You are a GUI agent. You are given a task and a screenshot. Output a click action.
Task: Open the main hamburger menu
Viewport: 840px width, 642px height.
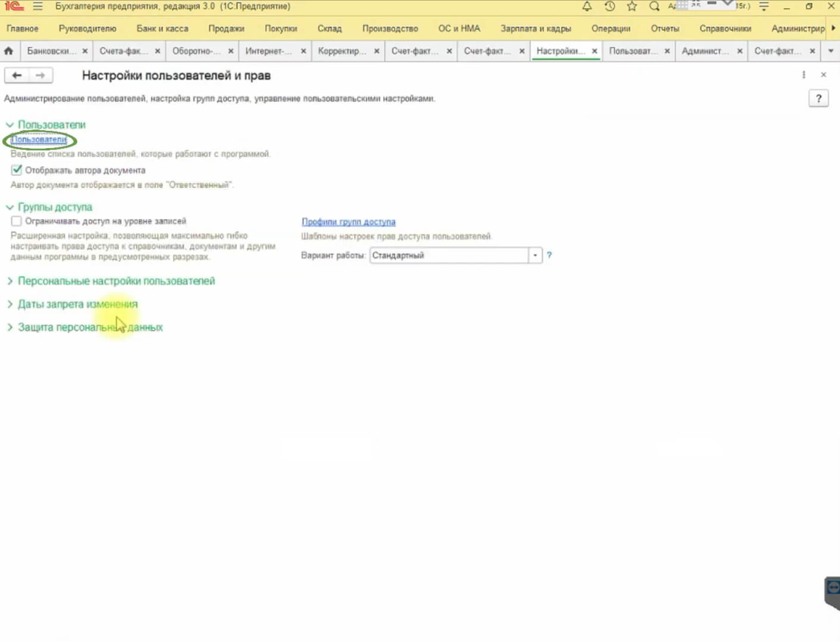[38, 7]
